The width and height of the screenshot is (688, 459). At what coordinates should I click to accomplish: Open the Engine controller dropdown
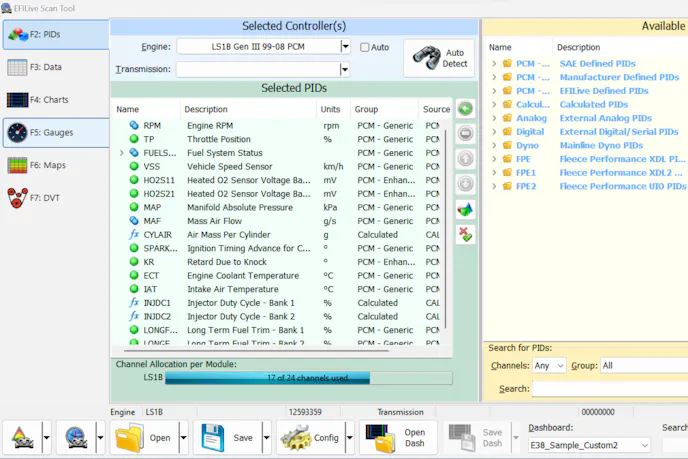coord(345,47)
